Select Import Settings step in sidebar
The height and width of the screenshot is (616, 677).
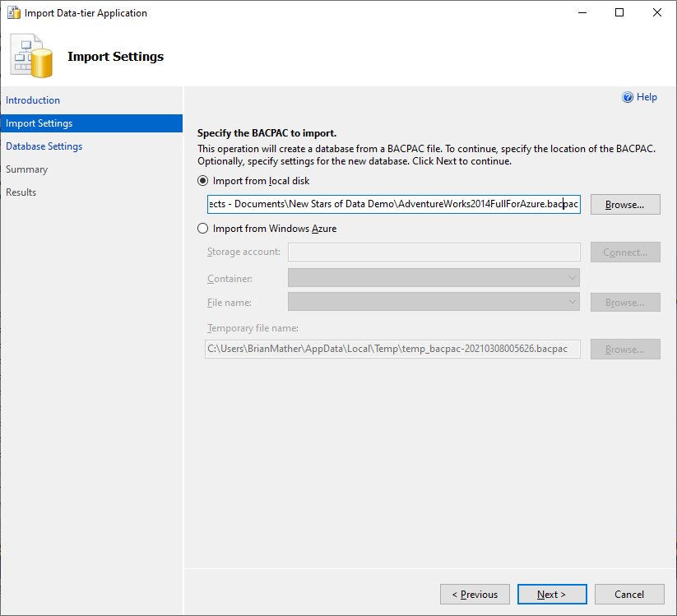pos(91,123)
